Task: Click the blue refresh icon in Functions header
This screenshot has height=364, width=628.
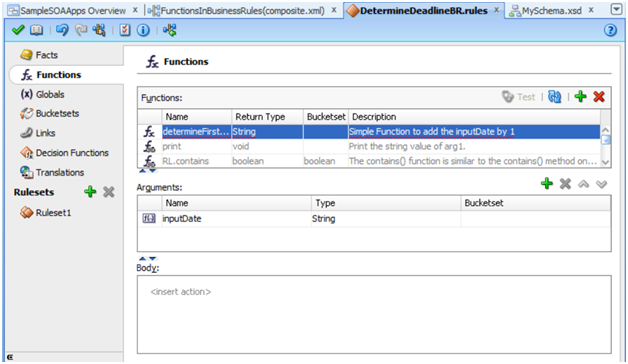Action: [555, 97]
